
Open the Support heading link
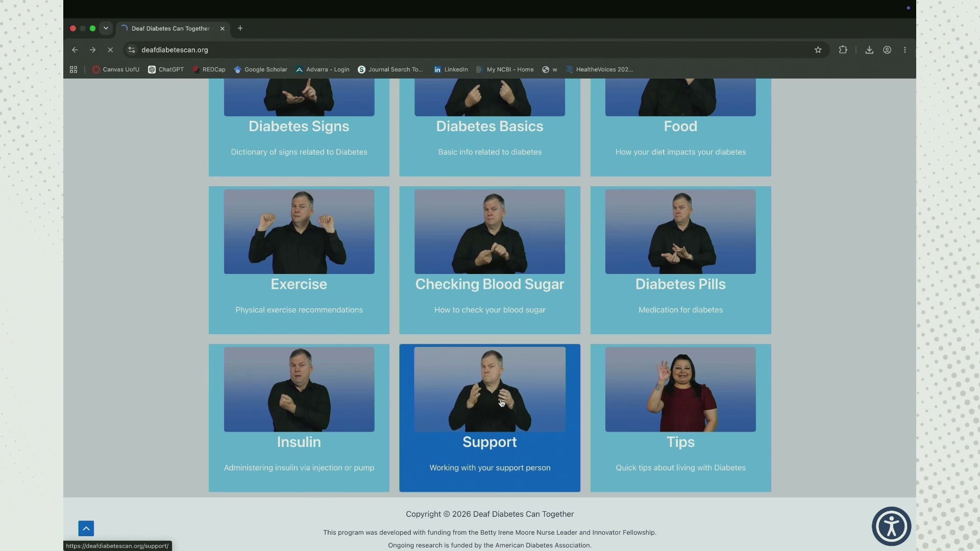point(490,442)
